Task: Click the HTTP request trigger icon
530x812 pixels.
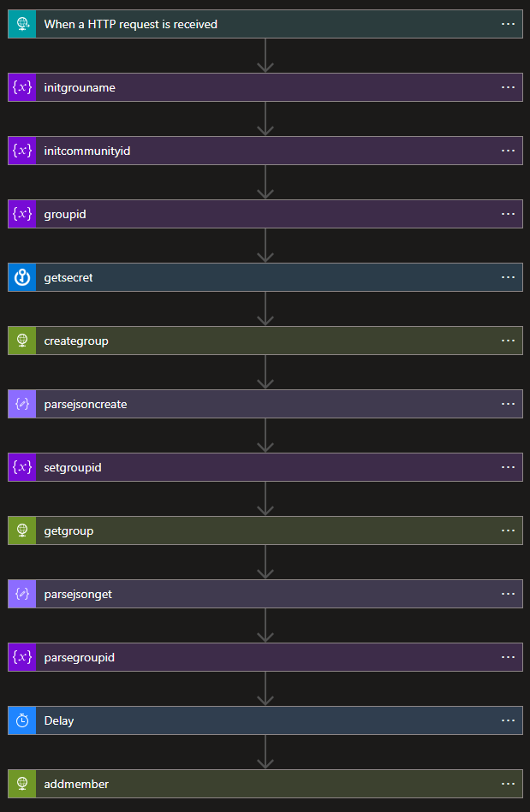Action: [23, 24]
